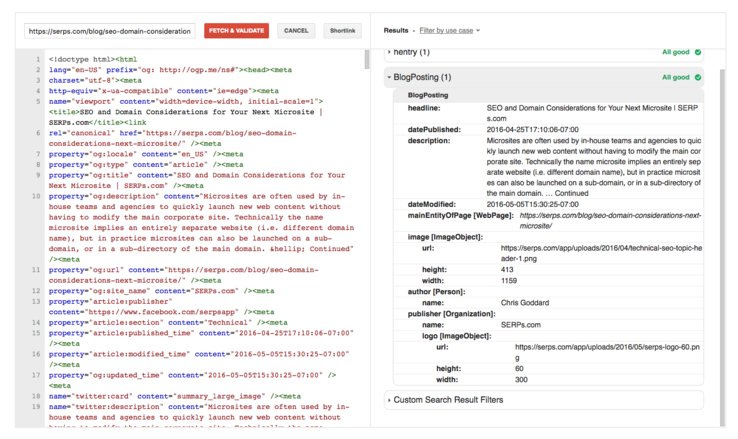Click line number 19 in the gutter

(x=36, y=407)
